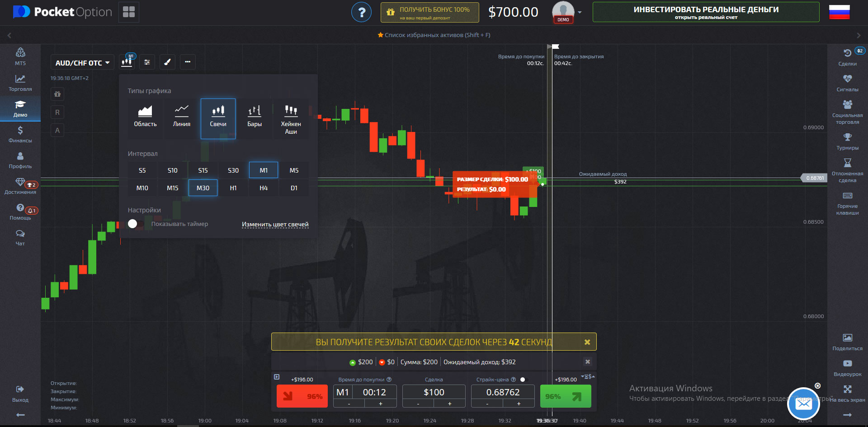Switch to full screen mode
The width and height of the screenshot is (868, 427).
click(847, 393)
